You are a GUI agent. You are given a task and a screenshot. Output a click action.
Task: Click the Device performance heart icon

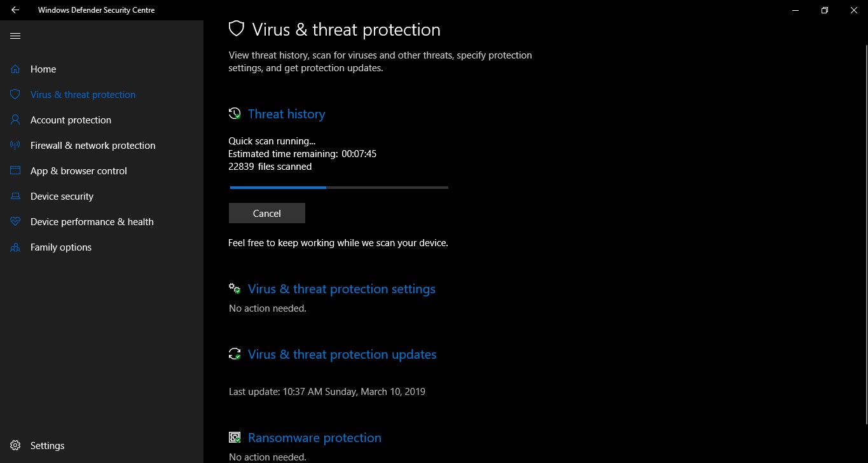(15, 222)
